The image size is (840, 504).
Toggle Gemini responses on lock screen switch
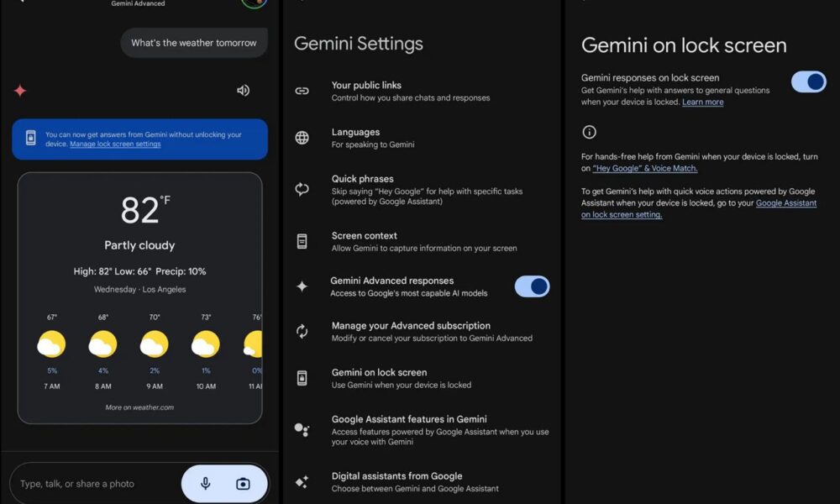809,82
